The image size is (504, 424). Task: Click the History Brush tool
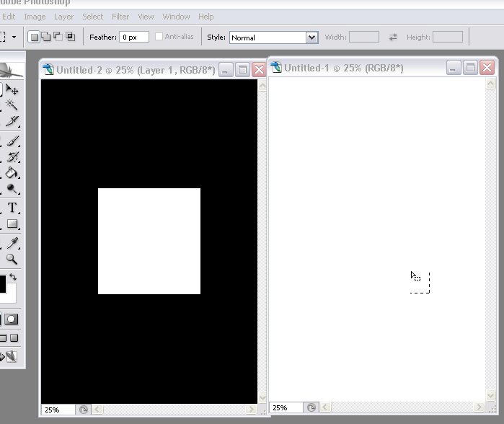12,157
